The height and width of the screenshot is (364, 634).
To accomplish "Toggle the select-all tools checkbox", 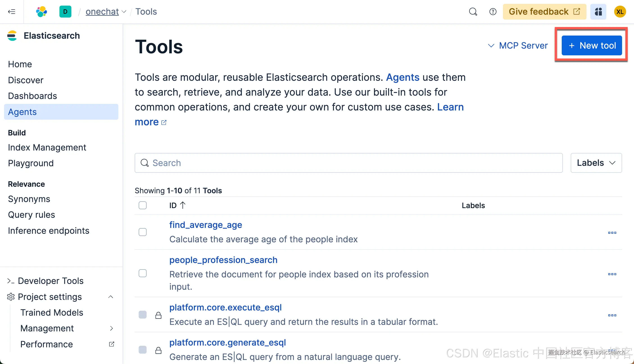I will 143,205.
